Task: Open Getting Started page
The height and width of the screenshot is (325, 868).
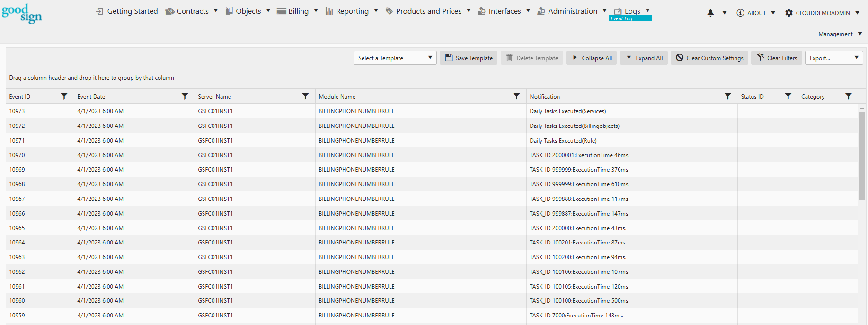Action: pos(133,11)
